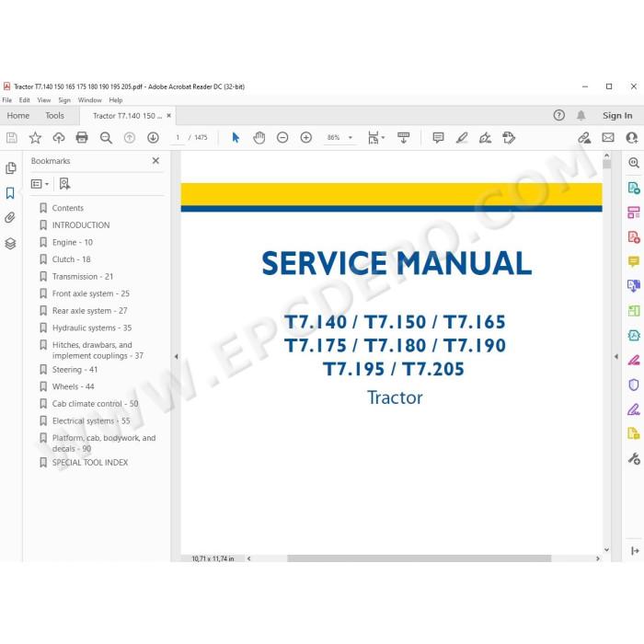Jump to Contents bookmark
Viewport: 644px width, 644px height.
[x=68, y=208]
